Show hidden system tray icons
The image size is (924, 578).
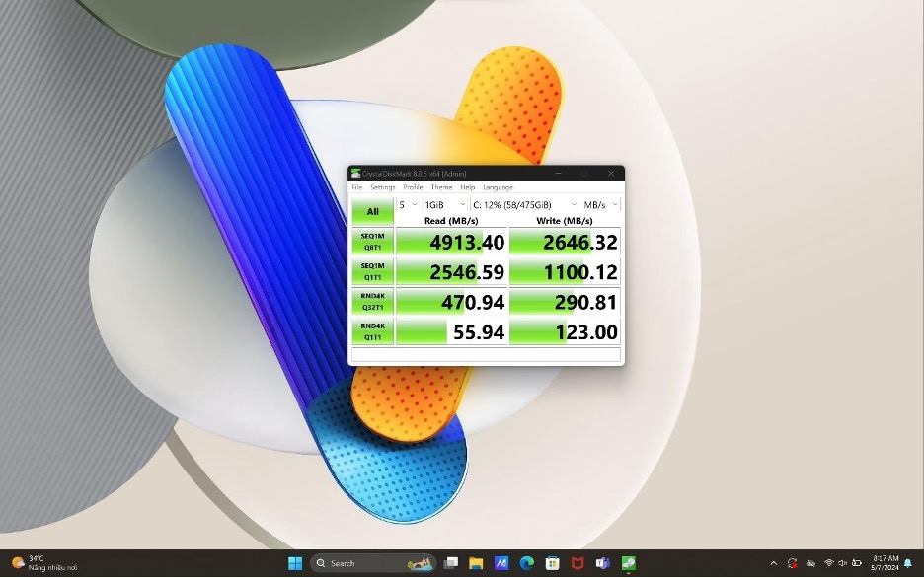coord(773,563)
